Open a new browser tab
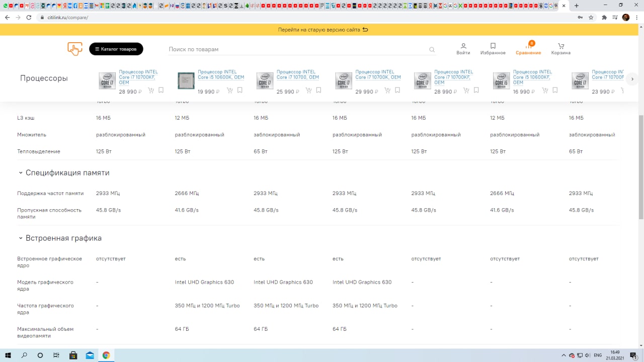644x362 pixels. pyautogui.click(x=577, y=6)
